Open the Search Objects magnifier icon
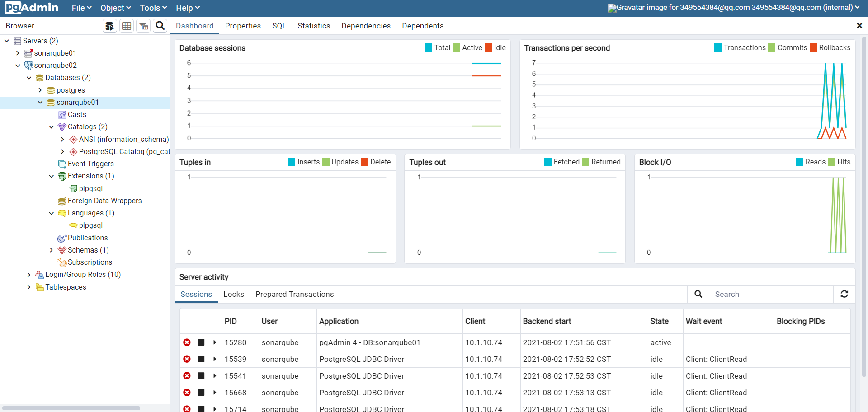The height and width of the screenshot is (412, 868). click(160, 26)
